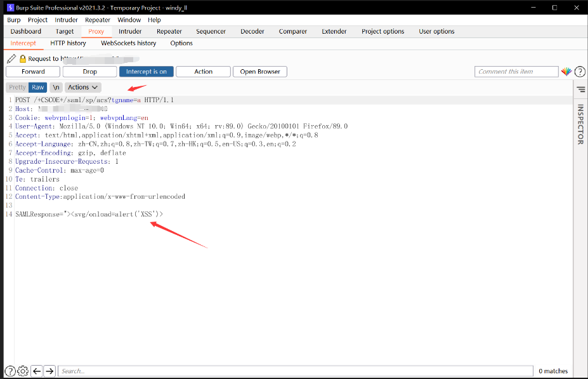Click the Upgrade-Insecure-Requests header line
Image resolution: width=588 pixels, height=379 pixels.
pos(67,162)
